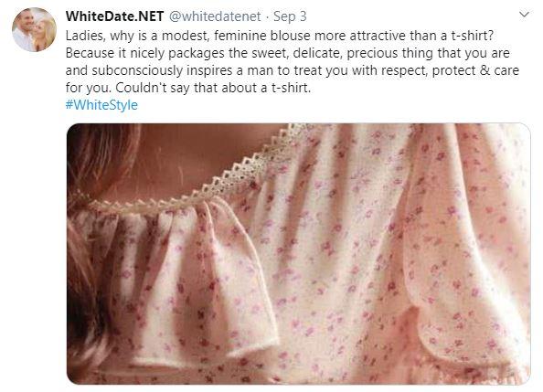The image size is (543, 392).
Task: Click the phrase "precious thing that you are"
Action: tap(428, 53)
